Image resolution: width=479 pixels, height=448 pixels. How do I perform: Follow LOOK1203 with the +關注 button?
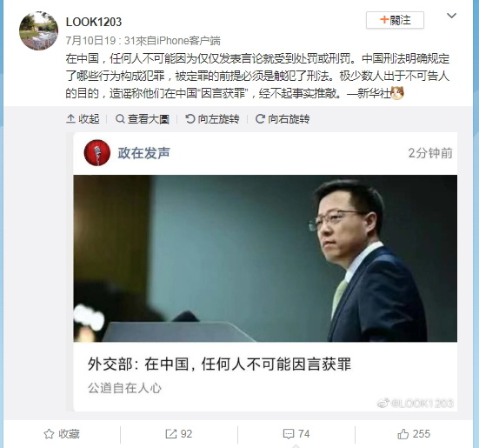(395, 20)
